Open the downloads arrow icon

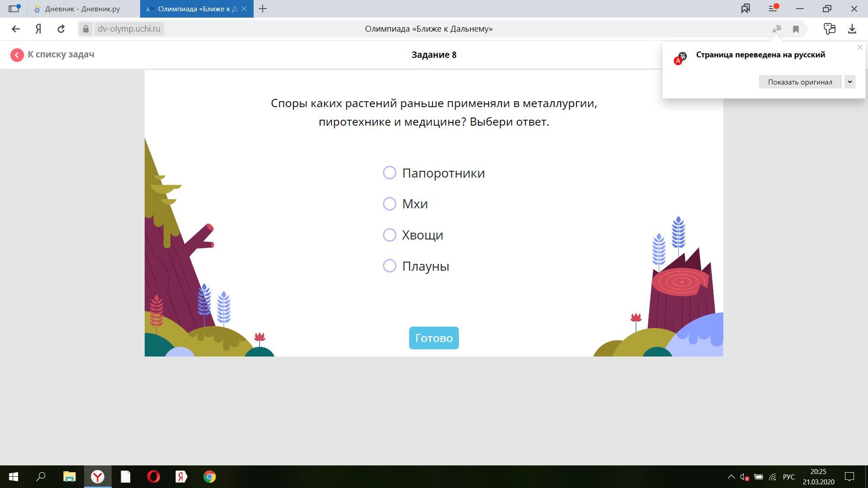pyautogui.click(x=852, y=29)
